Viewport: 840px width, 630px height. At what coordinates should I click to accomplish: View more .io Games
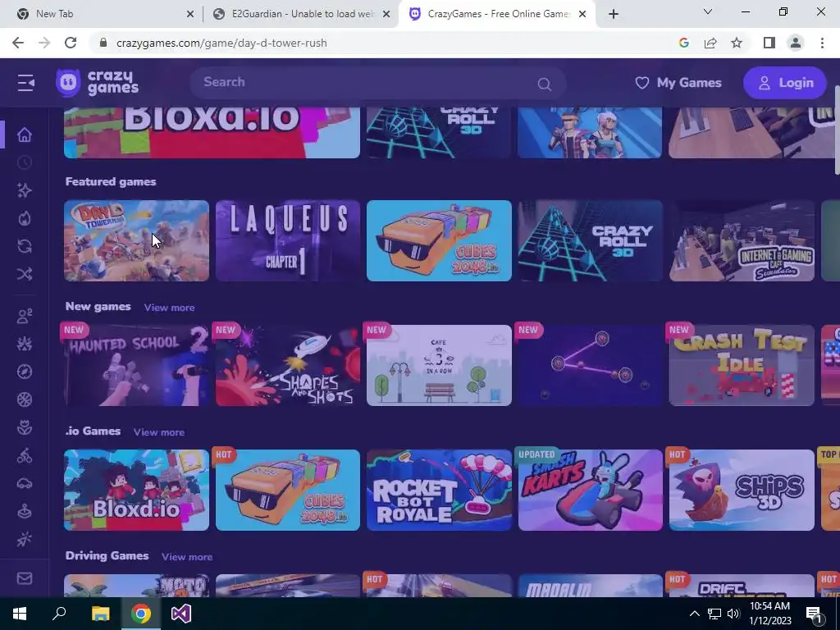[x=159, y=432]
